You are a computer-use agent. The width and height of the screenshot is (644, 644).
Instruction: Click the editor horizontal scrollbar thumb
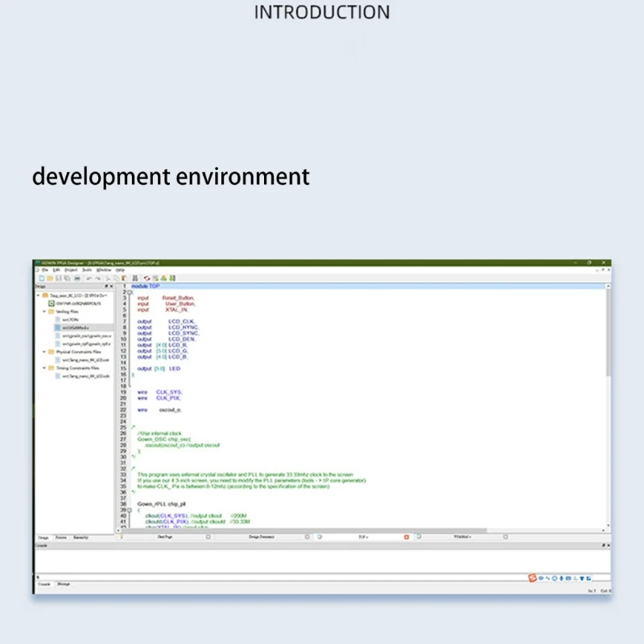[304, 530]
